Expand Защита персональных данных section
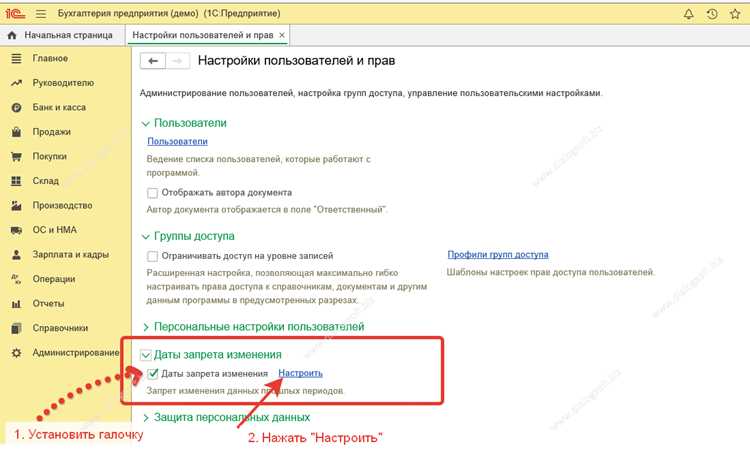Image resolution: width=750 pixels, height=451 pixels. pyautogui.click(x=145, y=418)
